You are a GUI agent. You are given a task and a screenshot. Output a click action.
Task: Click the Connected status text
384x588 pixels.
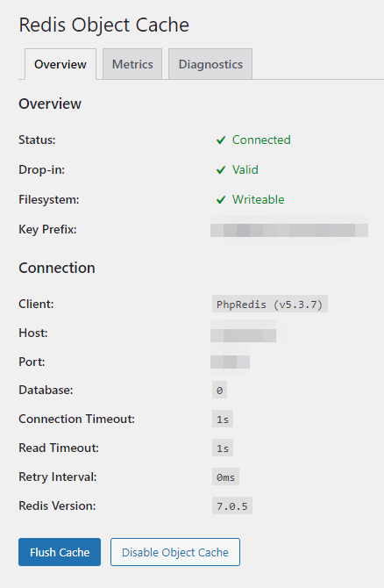pos(261,140)
